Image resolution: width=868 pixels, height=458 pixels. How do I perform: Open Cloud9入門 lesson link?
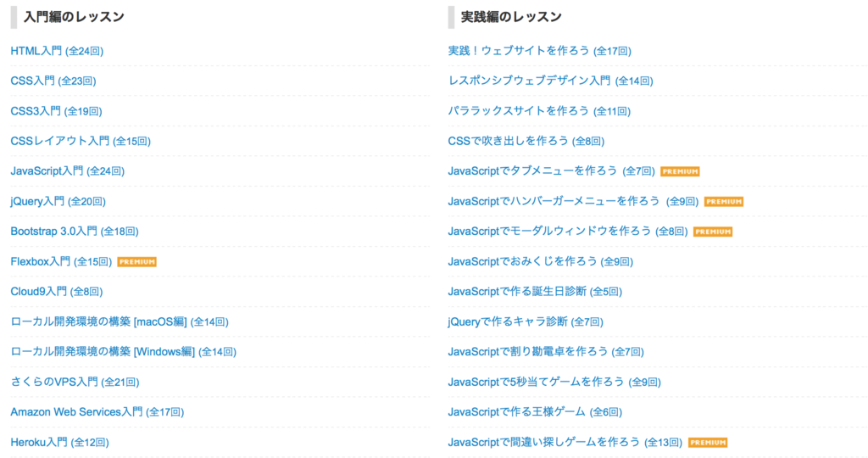point(57,291)
